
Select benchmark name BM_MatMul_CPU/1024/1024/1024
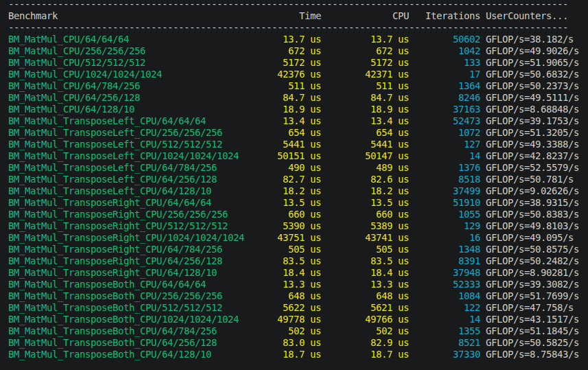pyautogui.click(x=85, y=74)
